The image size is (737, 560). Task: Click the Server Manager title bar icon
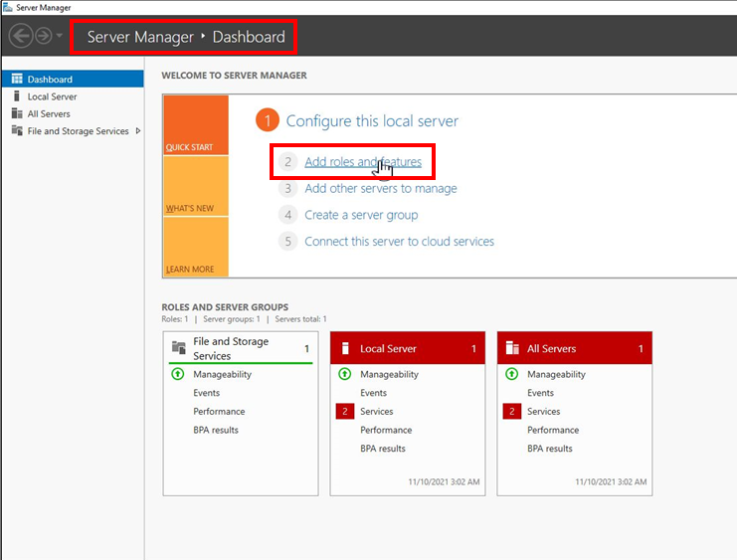click(x=8, y=7)
